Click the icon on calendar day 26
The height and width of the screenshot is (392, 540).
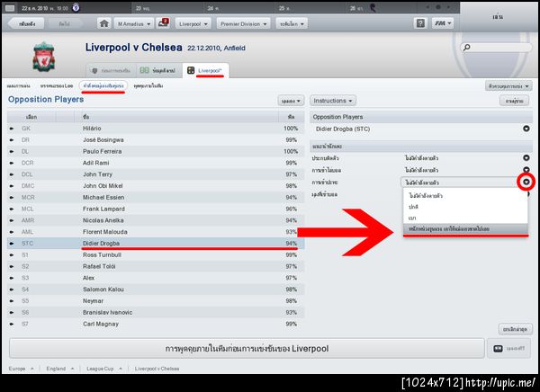click(x=373, y=7)
